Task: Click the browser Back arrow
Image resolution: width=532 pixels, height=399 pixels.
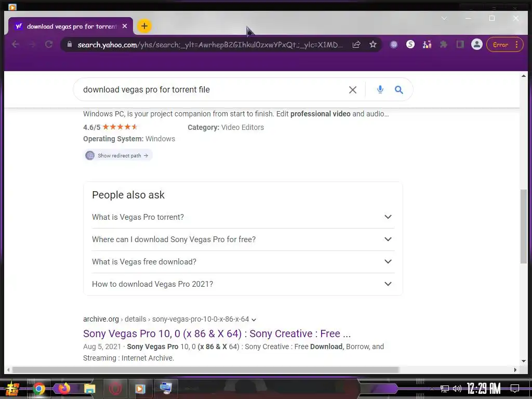Action: pos(15,45)
